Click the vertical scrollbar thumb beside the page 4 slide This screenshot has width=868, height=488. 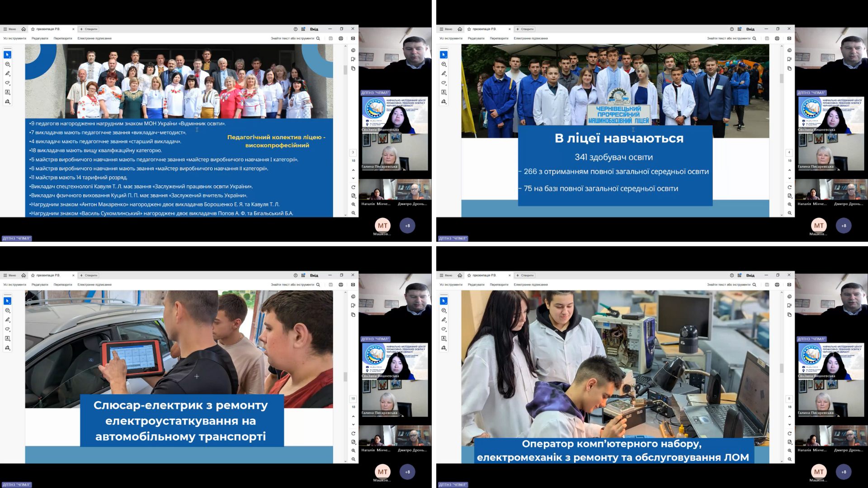(x=781, y=78)
